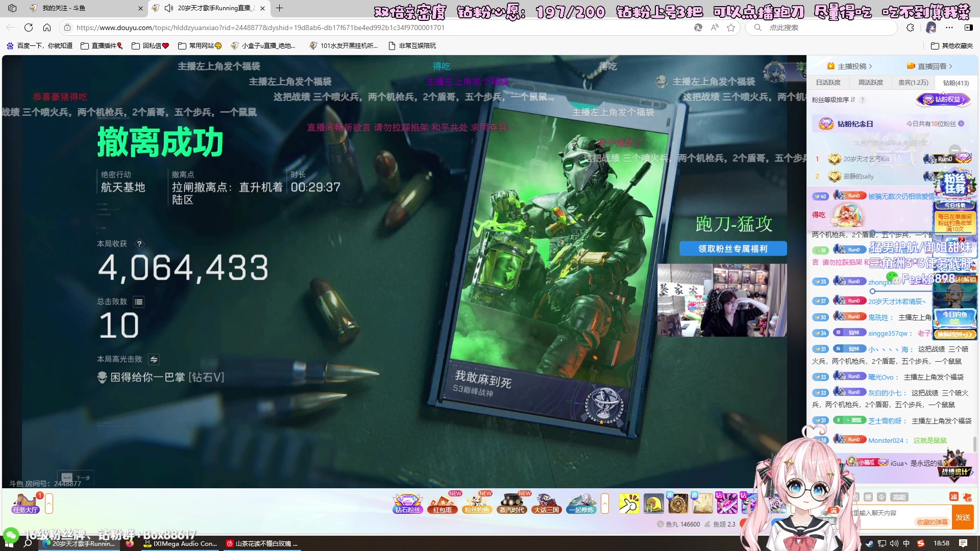Open the read aloud icon in address bar
The width and height of the screenshot is (980, 551).
(x=715, y=28)
